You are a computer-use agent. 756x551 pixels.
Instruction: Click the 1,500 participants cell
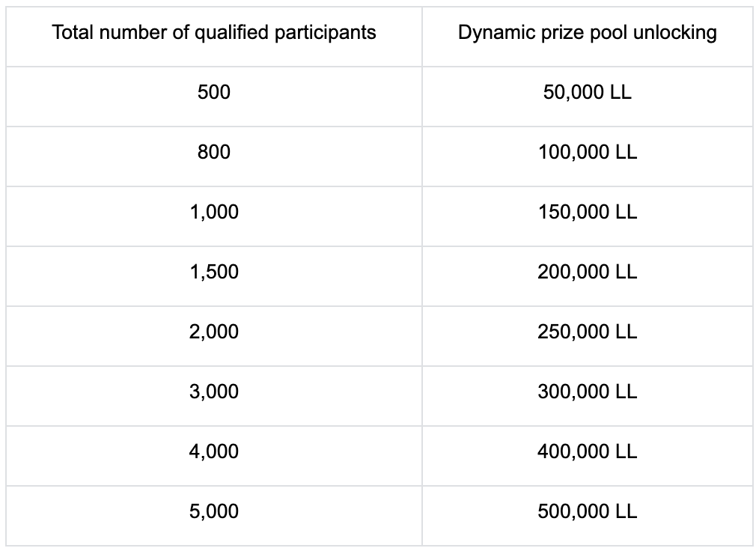point(214,273)
